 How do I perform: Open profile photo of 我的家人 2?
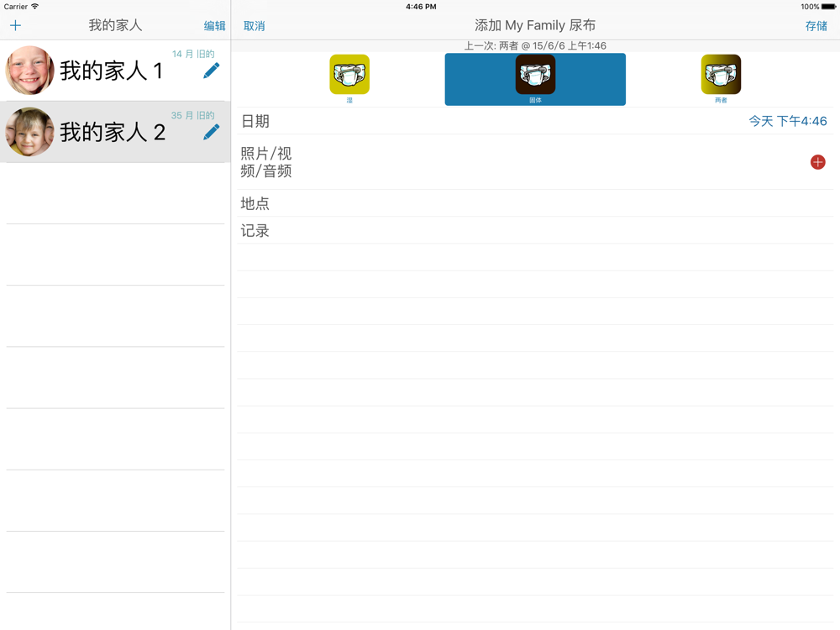(x=30, y=132)
